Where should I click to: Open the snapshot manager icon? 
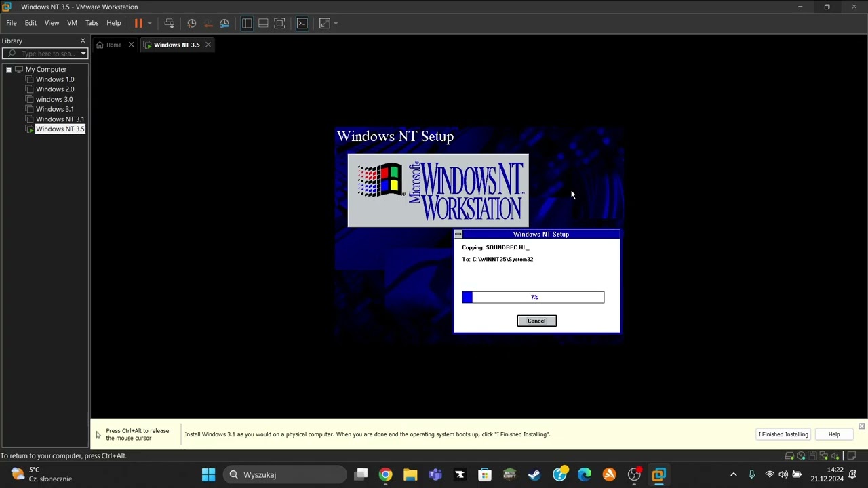click(224, 23)
